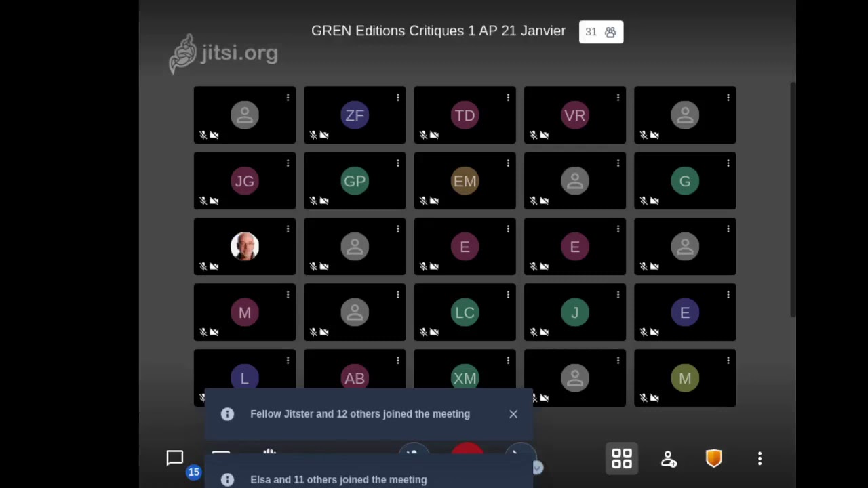Open the G participant options menu

click(x=728, y=163)
